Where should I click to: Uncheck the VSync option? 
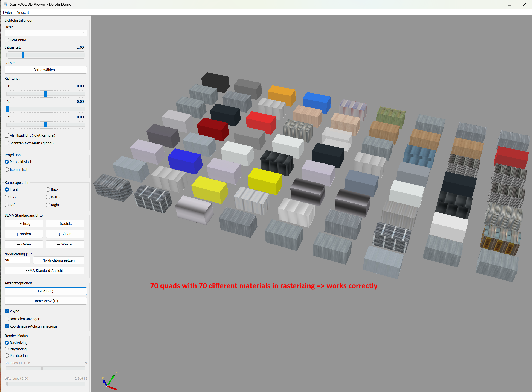7,311
